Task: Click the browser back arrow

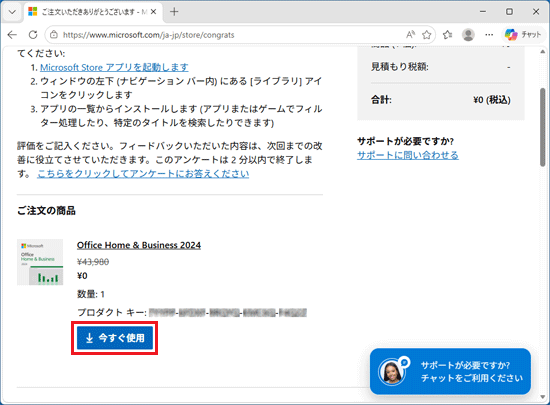Action: 12,35
